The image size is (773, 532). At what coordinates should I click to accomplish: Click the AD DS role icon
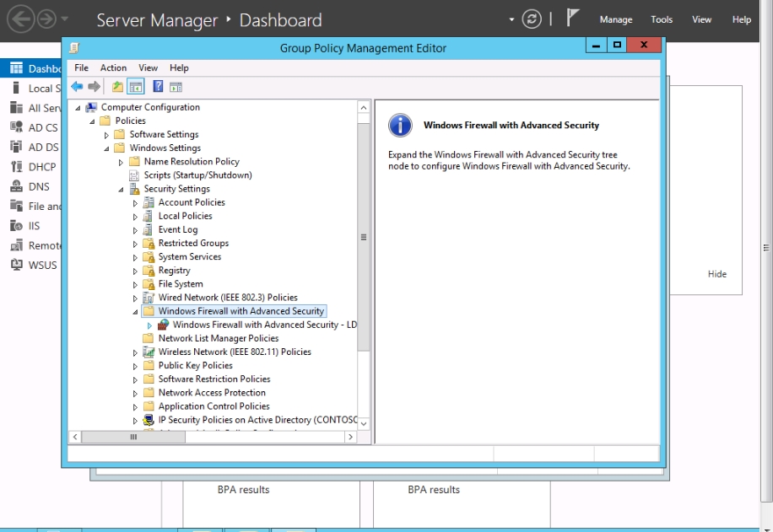16,147
